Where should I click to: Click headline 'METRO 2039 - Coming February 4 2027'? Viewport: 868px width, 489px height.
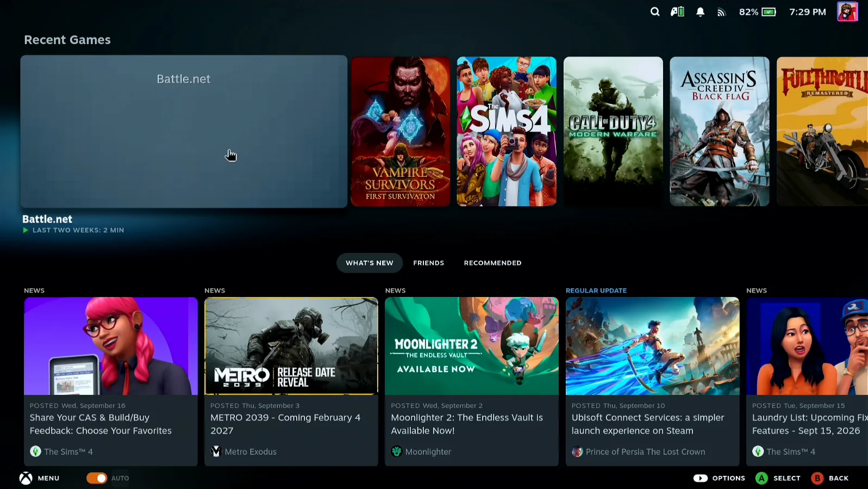pos(285,424)
